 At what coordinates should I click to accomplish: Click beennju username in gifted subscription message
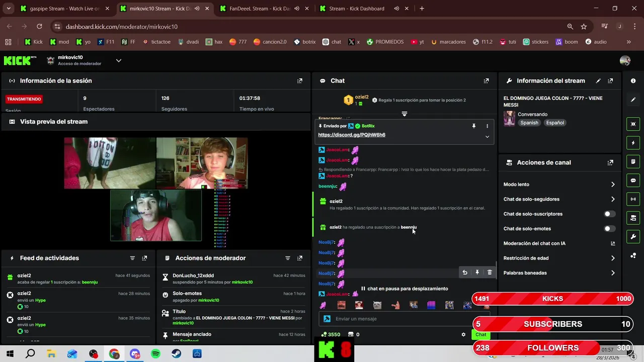tap(409, 227)
